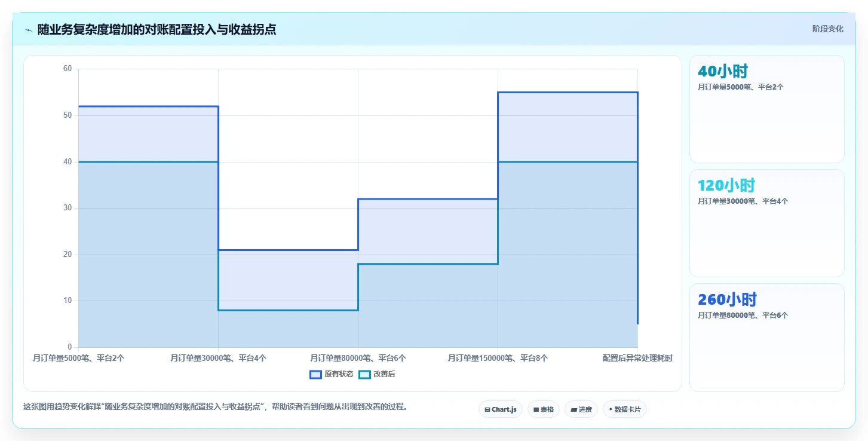Click the footer description starting 这张图用趋势变化解释

point(216,407)
